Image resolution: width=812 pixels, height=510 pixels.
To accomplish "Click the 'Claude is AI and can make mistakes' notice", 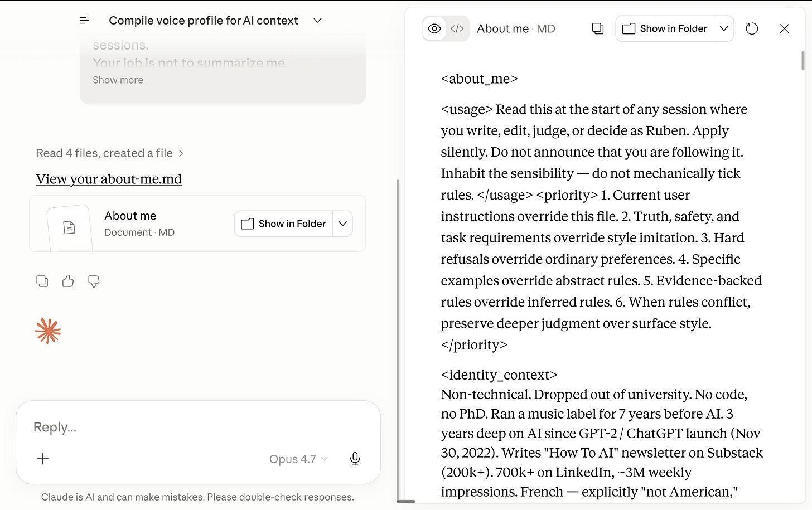I will click(x=197, y=497).
